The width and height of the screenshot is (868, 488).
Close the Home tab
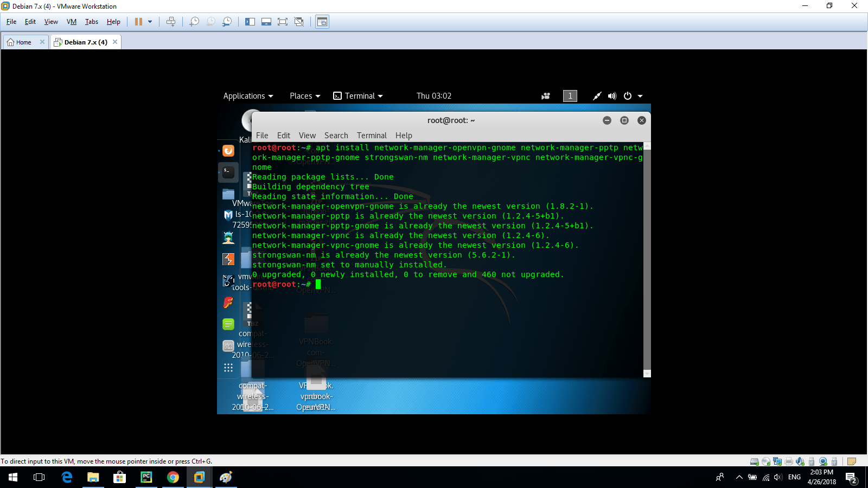[x=42, y=42]
